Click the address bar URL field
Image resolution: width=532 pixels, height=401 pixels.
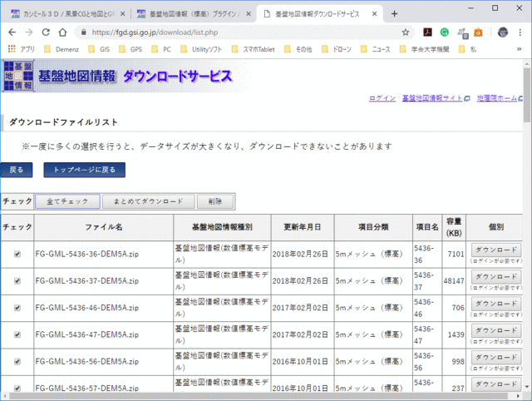click(x=244, y=32)
